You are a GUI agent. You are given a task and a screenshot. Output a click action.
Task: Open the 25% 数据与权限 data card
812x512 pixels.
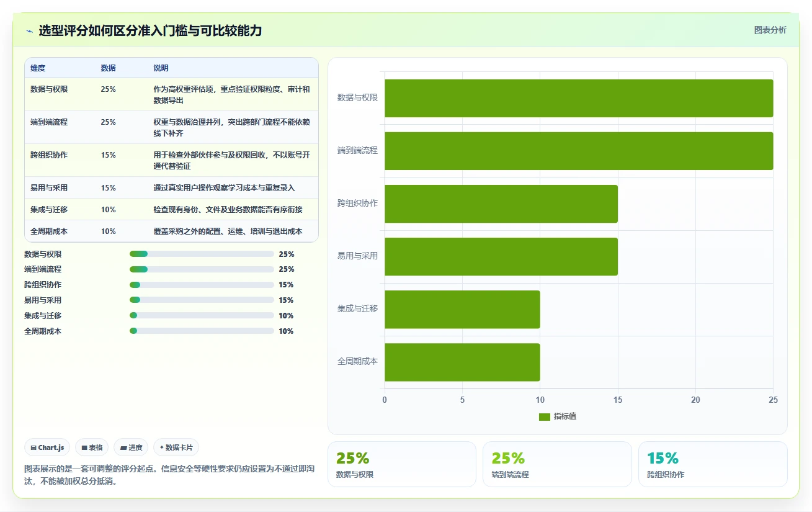click(x=402, y=464)
